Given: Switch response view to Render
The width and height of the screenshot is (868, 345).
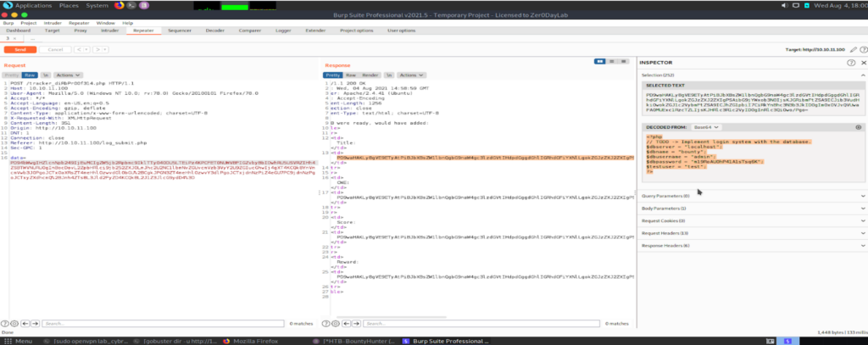Looking at the screenshot, I should click(370, 75).
